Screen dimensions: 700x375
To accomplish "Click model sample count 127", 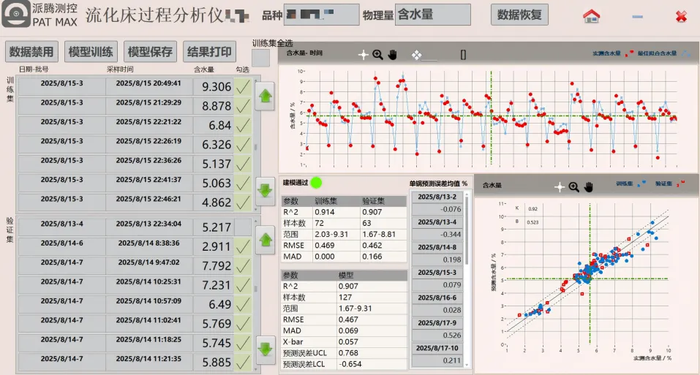I will coord(372,297).
